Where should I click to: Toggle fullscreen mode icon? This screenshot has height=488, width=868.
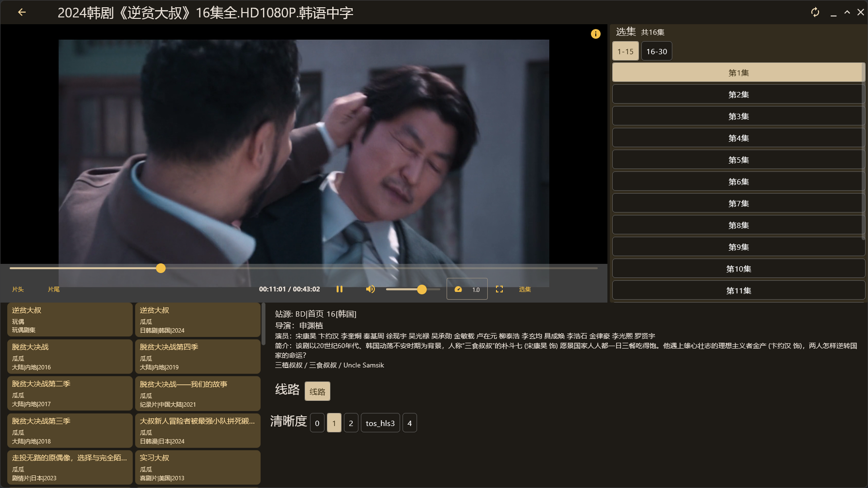tap(499, 289)
